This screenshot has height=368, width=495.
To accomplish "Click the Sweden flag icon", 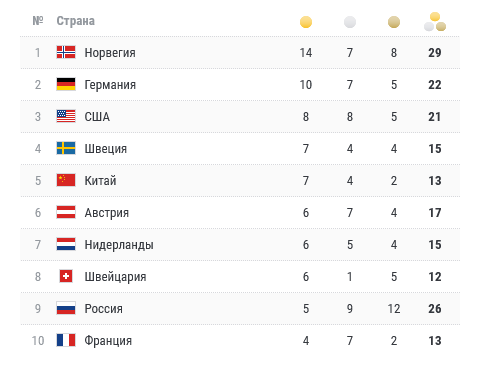I will (66, 148).
